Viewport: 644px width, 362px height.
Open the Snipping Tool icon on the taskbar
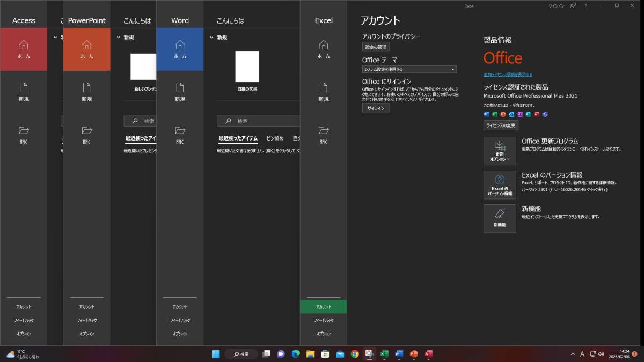(369, 354)
